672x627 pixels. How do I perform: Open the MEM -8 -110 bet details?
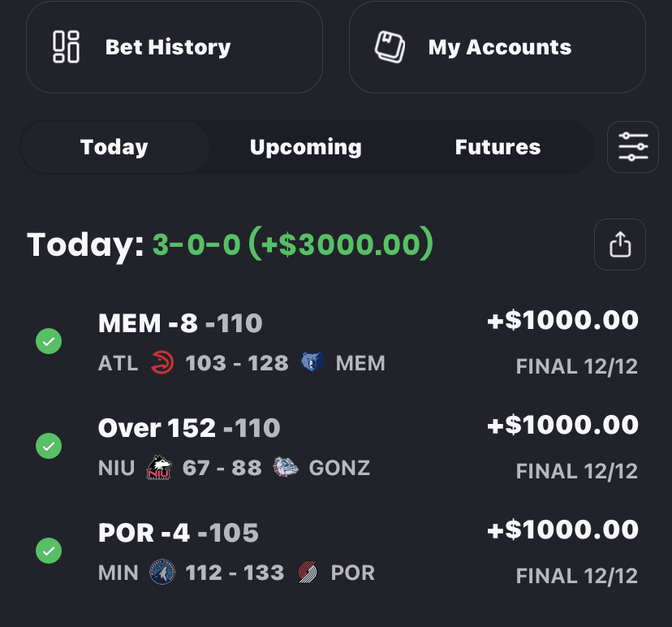[180, 324]
